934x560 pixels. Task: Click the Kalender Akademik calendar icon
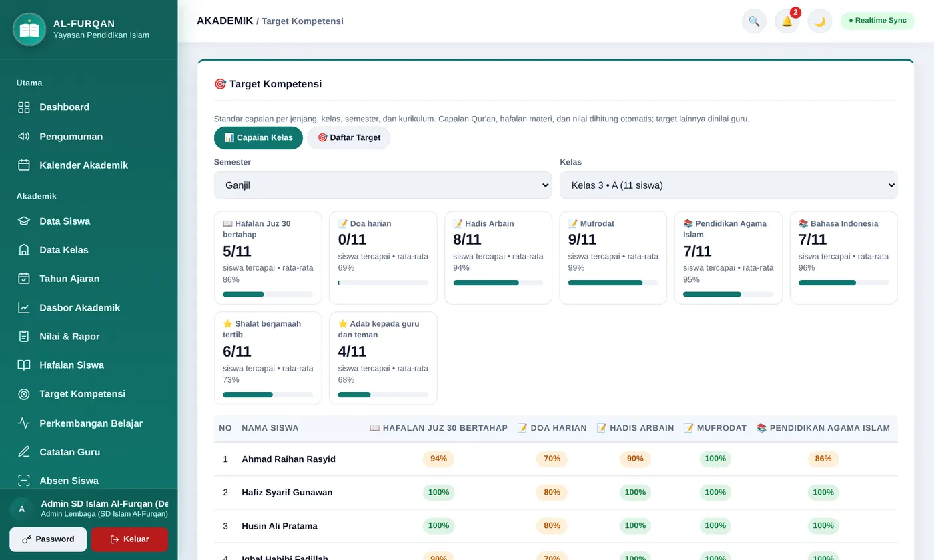24,165
